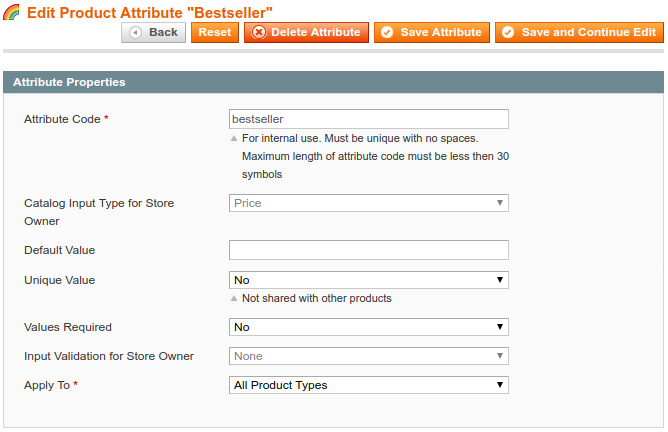The width and height of the screenshot is (668, 432).
Task: Click the left-arrow icon on the Back button
Action: (135, 33)
